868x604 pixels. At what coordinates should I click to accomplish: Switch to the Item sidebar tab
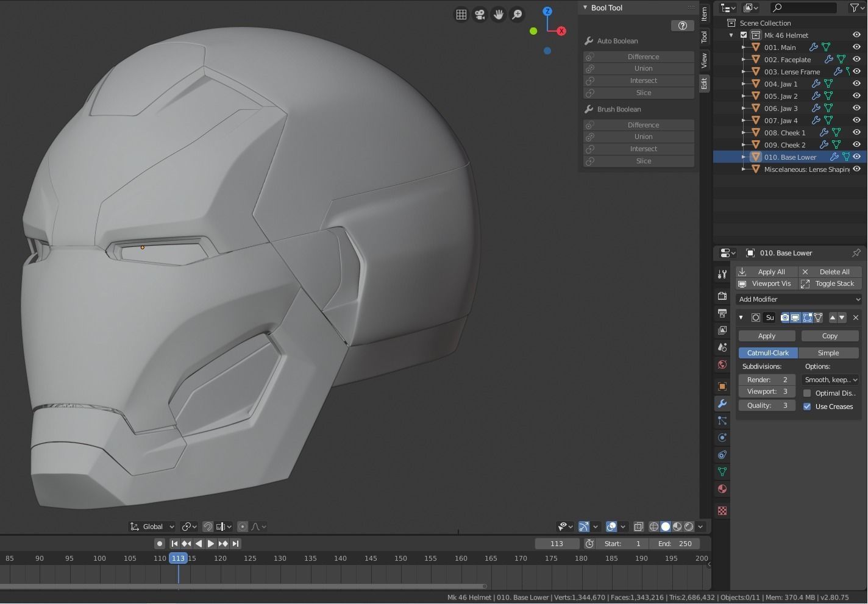pyautogui.click(x=704, y=13)
